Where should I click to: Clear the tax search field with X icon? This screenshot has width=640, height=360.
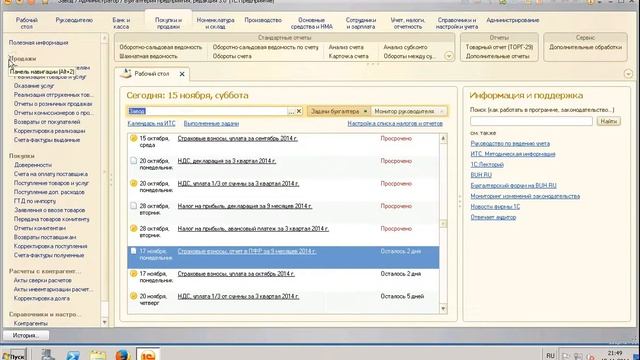click(299, 111)
